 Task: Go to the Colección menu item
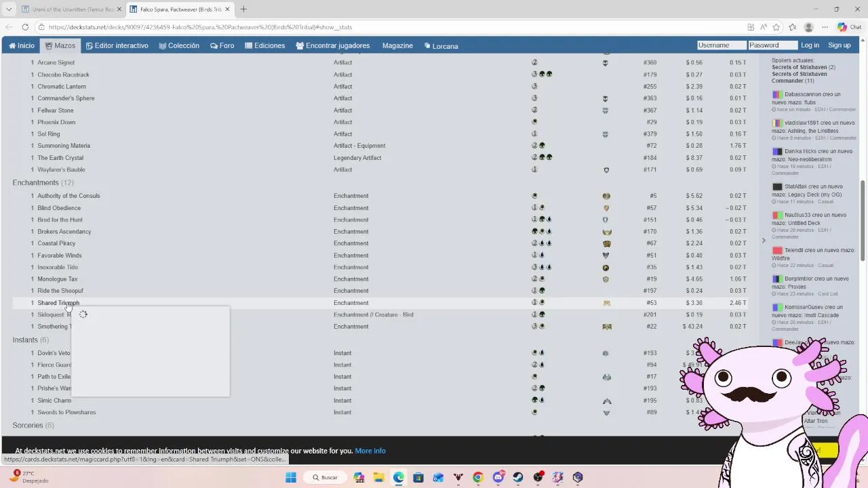(179, 45)
